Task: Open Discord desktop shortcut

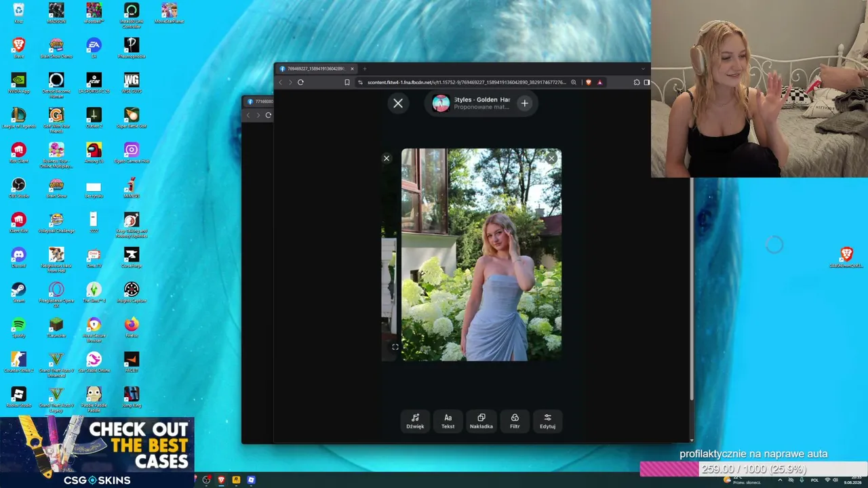Action: point(18,258)
